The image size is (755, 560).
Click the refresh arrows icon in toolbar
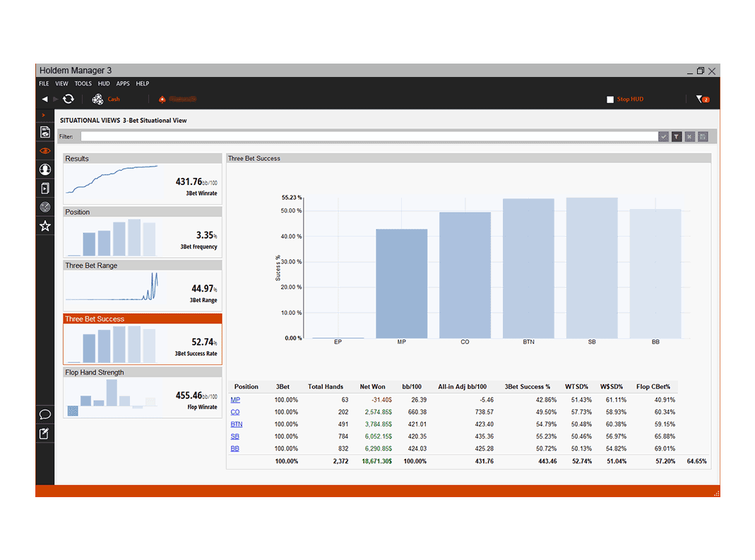point(69,100)
